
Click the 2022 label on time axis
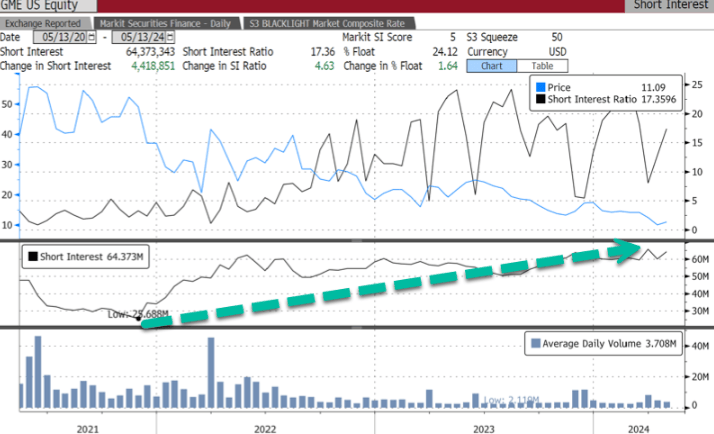click(265, 427)
